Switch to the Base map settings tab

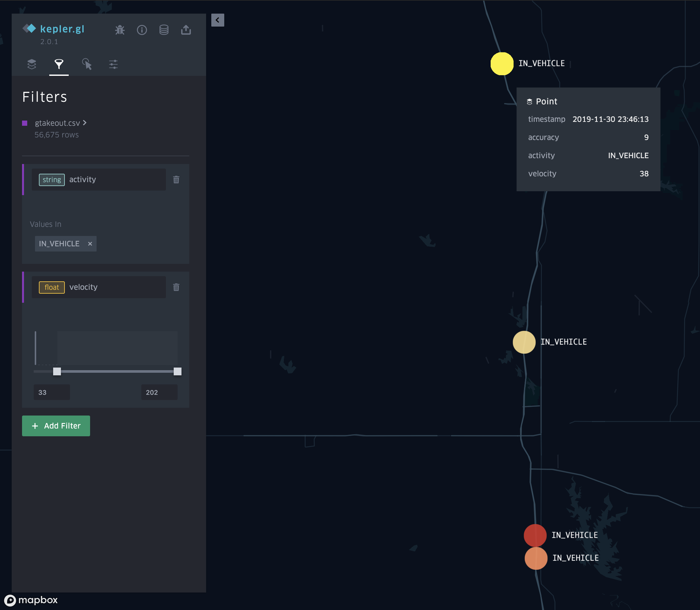point(113,64)
